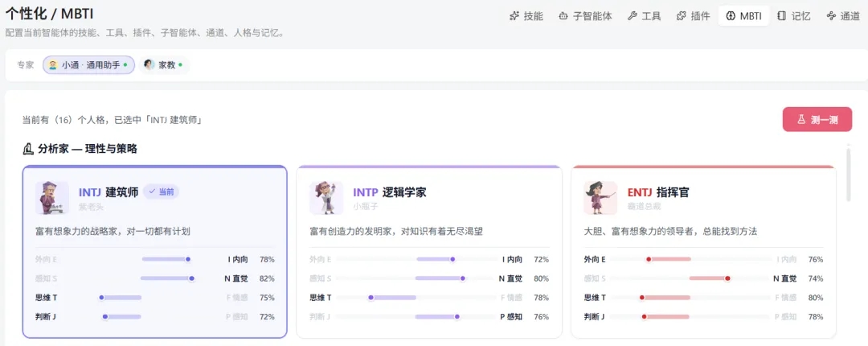
Task: Click the 子智能体 tab robot icon
Action: [563, 16]
